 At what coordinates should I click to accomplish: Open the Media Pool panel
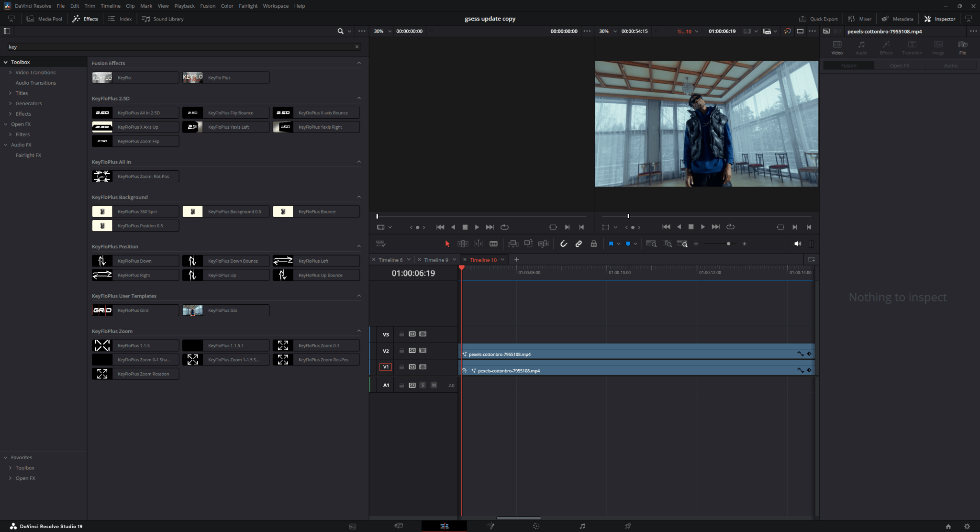click(45, 19)
